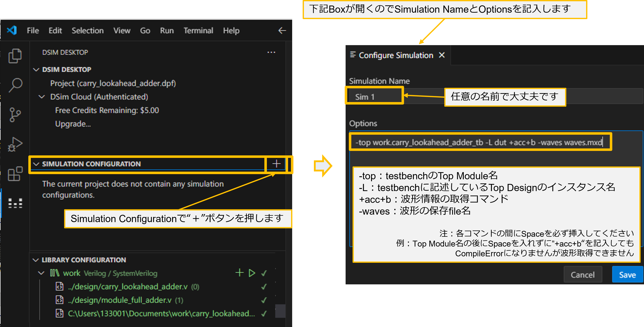Collapse the LIBRARY CONFIGURATION section
The image size is (644, 327).
coord(36,260)
